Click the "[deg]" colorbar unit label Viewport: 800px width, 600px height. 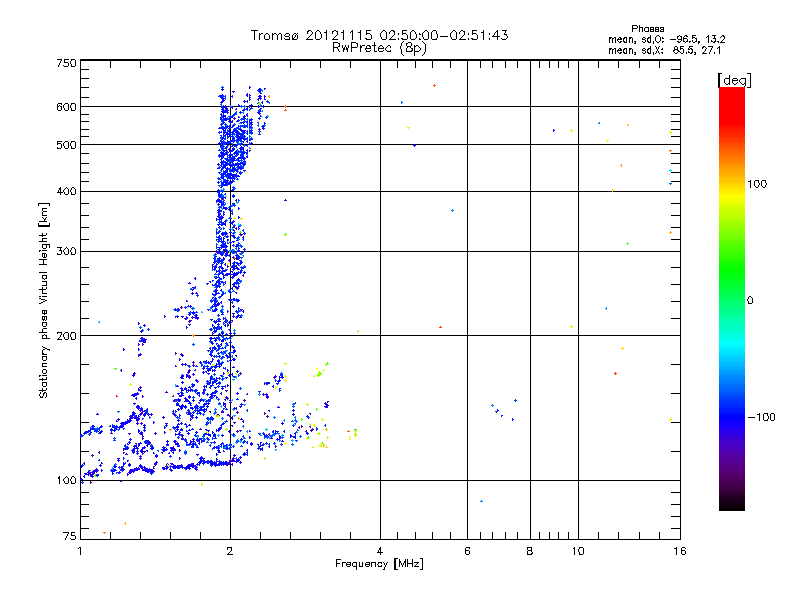pyautogui.click(x=734, y=80)
